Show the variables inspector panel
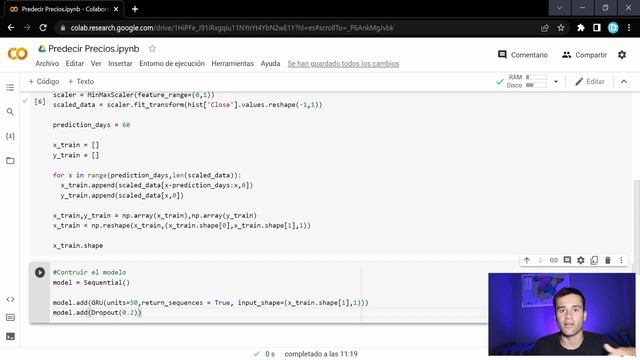640x360 pixels. (10, 136)
